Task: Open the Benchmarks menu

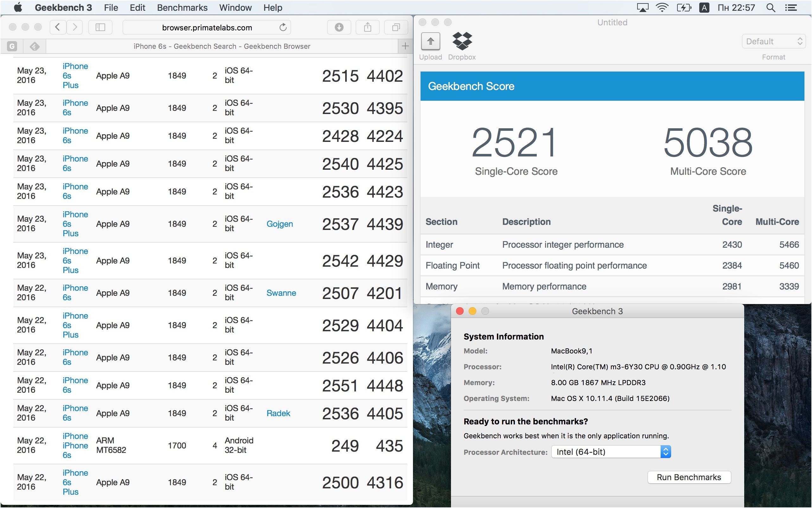Action: (182, 7)
